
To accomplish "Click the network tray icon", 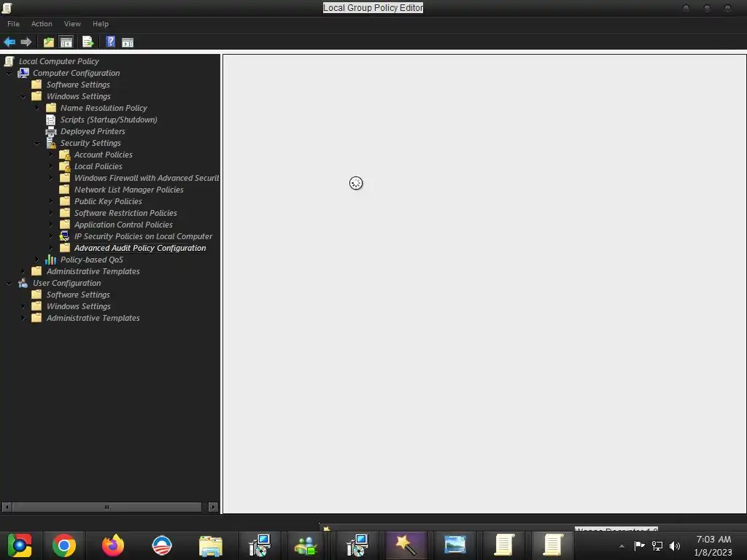I will point(657,545).
